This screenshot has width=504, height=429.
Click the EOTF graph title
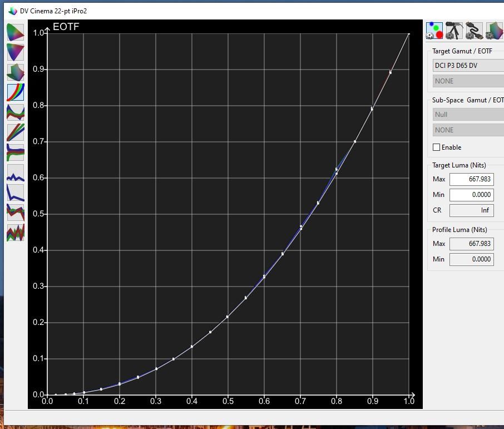tap(66, 27)
